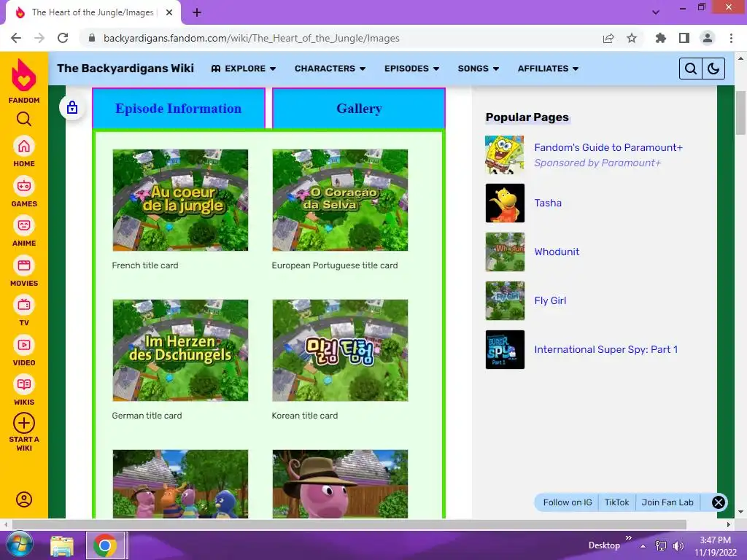This screenshot has height=560, width=747.
Task: Open International Super Spy: Part 1 link
Action: [606, 349]
